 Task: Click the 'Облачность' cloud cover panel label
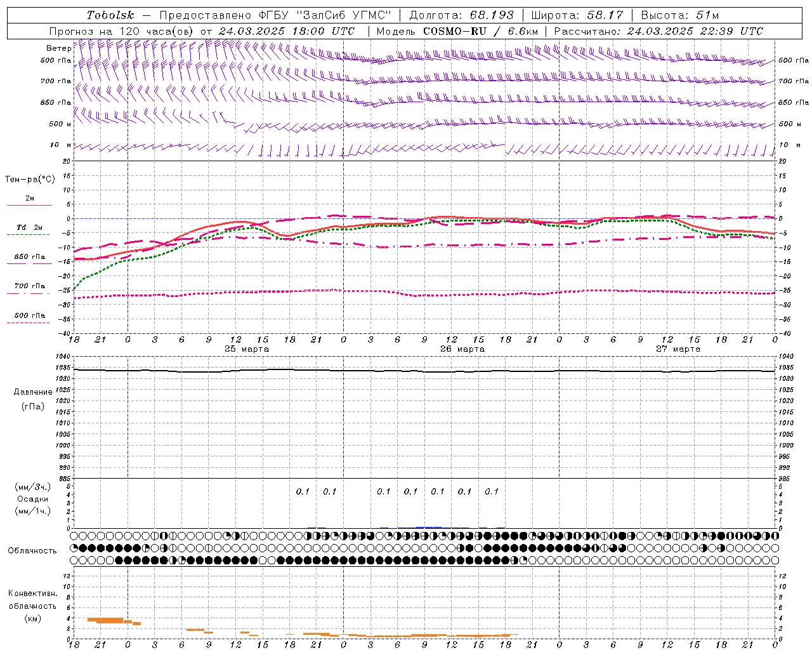(x=32, y=551)
